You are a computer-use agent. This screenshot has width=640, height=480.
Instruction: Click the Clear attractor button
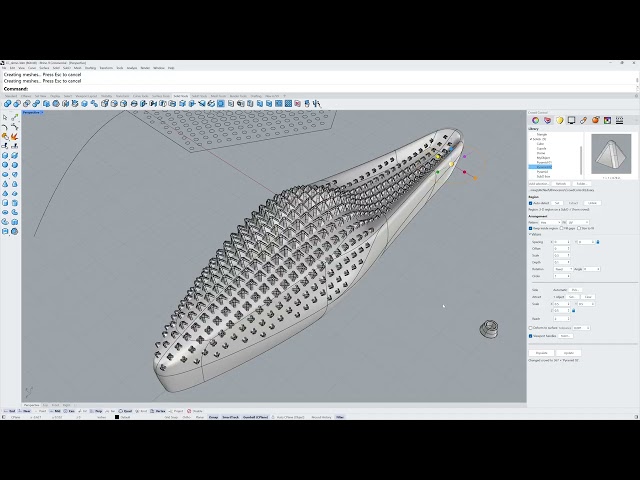coord(588,297)
